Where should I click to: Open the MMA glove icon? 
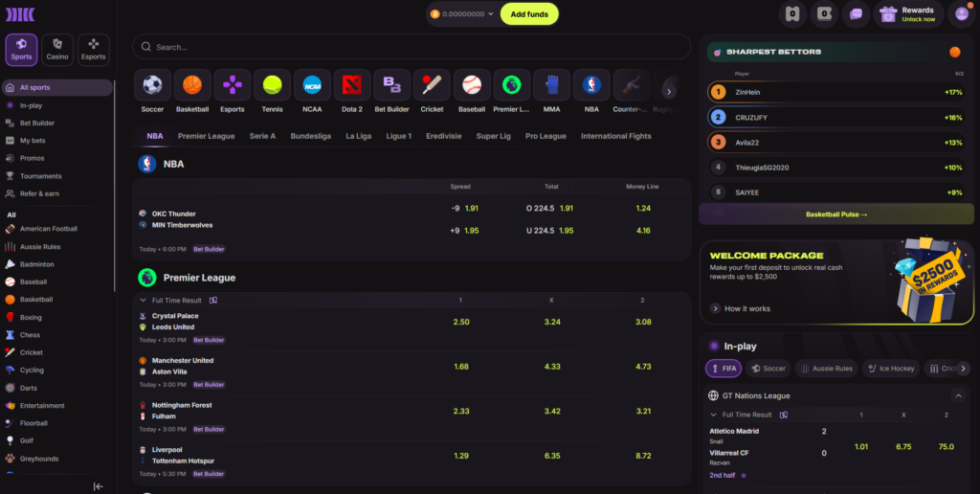(x=552, y=85)
